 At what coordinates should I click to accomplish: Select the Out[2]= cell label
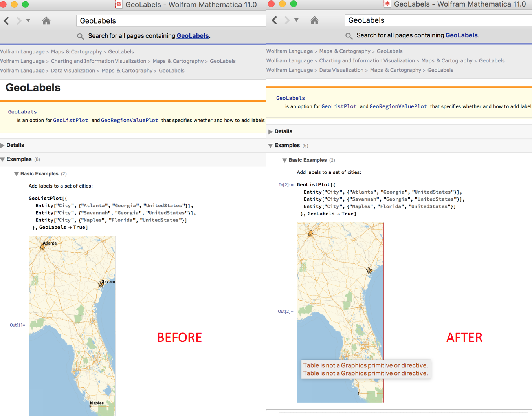click(x=286, y=312)
